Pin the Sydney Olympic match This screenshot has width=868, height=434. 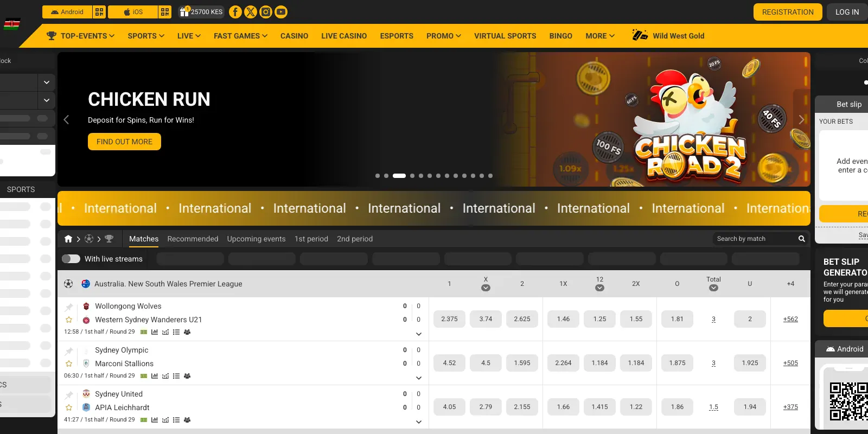[x=69, y=351]
